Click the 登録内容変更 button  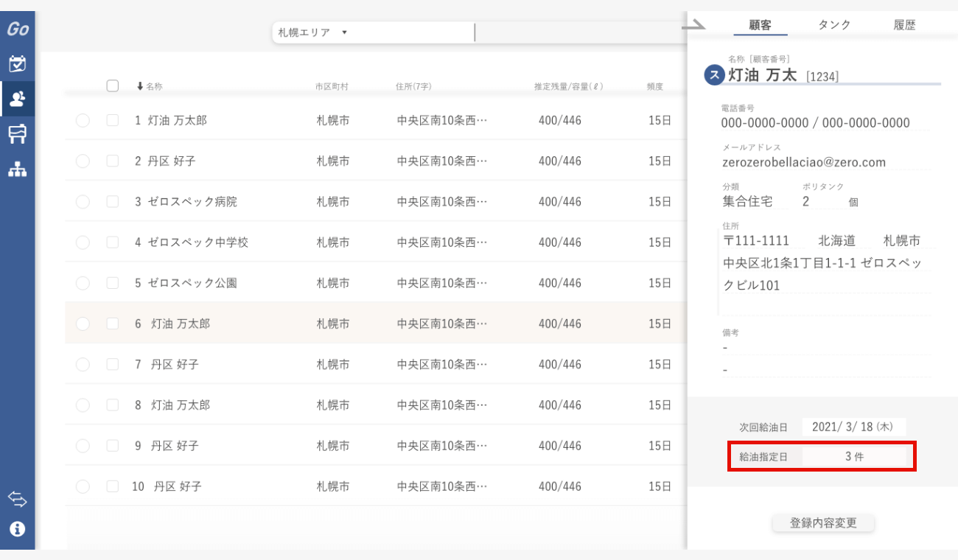(823, 523)
